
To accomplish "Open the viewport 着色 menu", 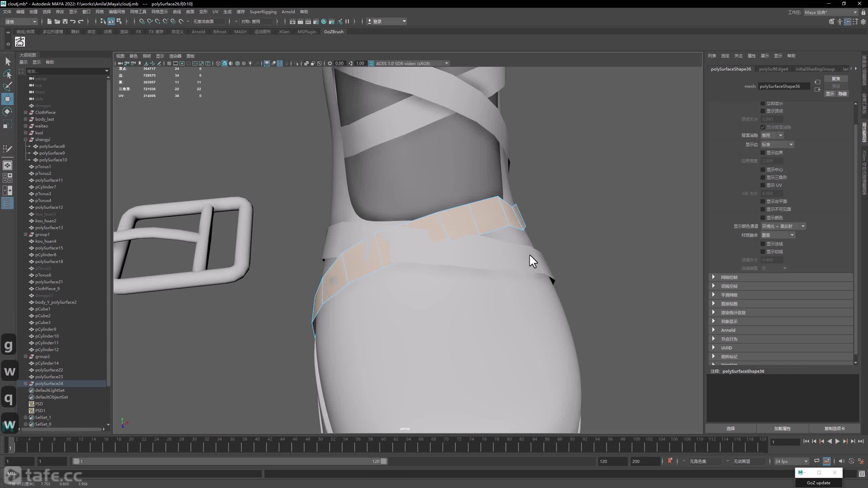I will coord(133,56).
